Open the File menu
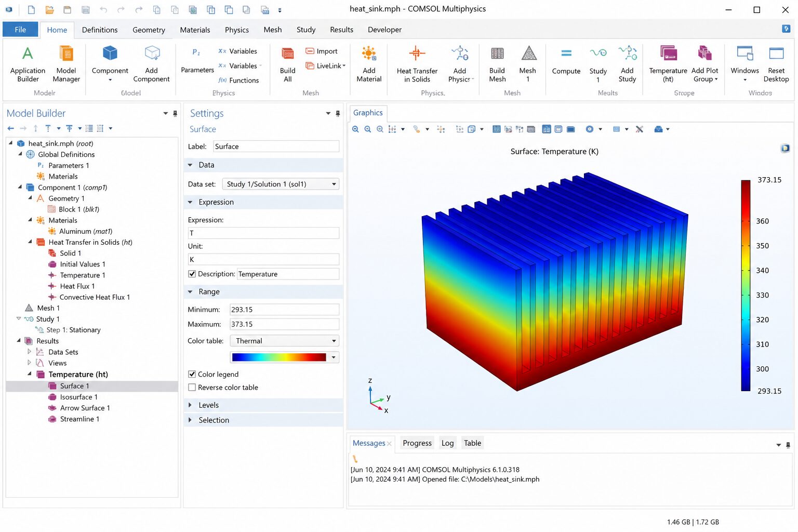The image size is (798, 532). coord(20,30)
